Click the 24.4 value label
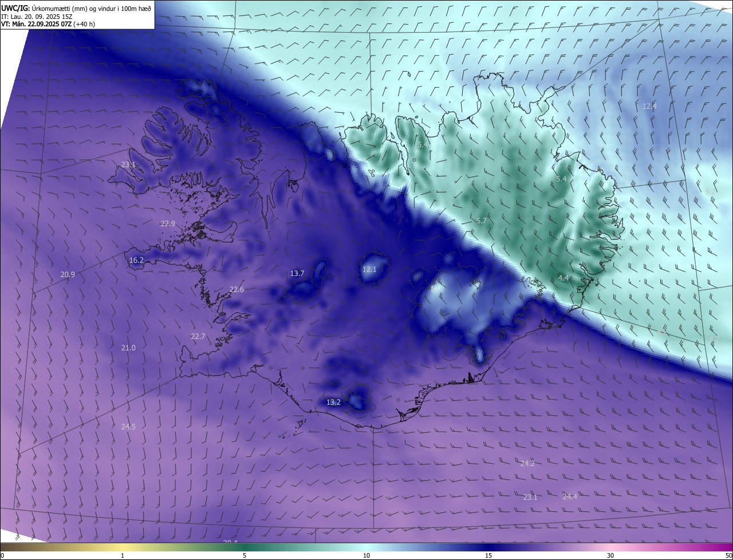This screenshot has height=560, width=733. click(x=570, y=496)
